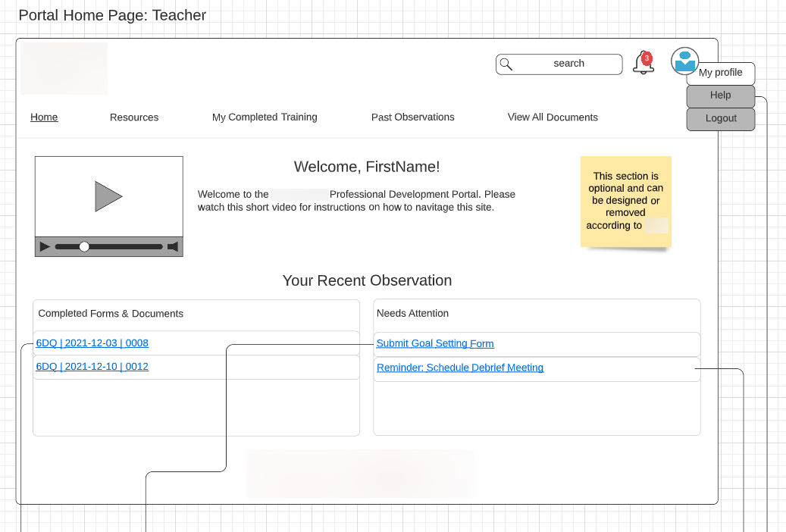The height and width of the screenshot is (532, 786).
Task: Click into the search field
Action: point(559,64)
